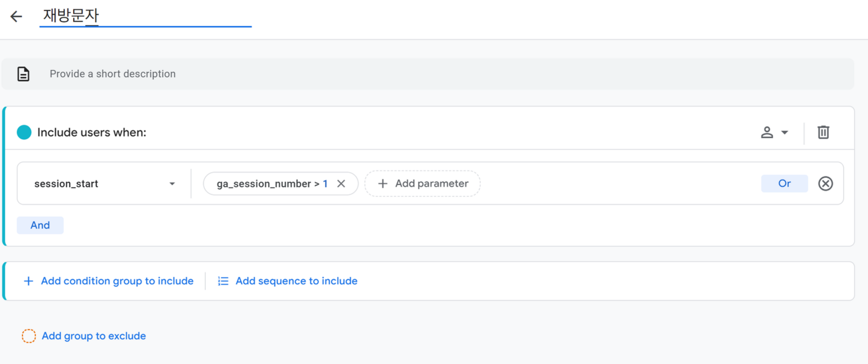Click Add parameter button
868x364 pixels.
click(x=422, y=184)
